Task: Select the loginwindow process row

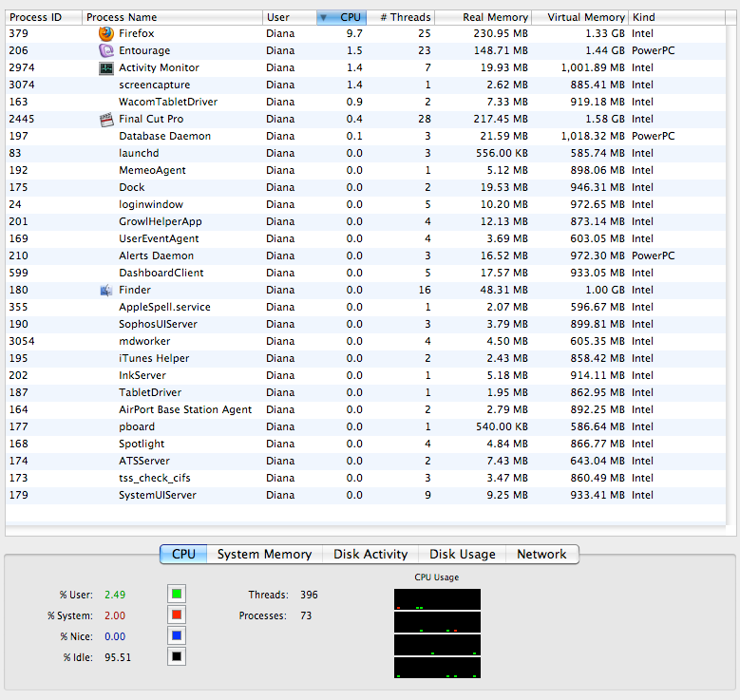Action: pos(366,204)
